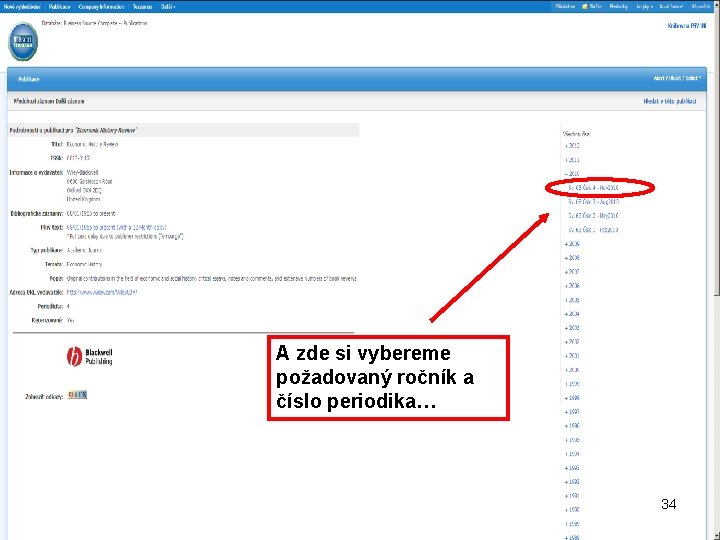The width and height of the screenshot is (720, 540).
Task: Expand year 2011 in issue list
Action: pyautogui.click(x=572, y=160)
